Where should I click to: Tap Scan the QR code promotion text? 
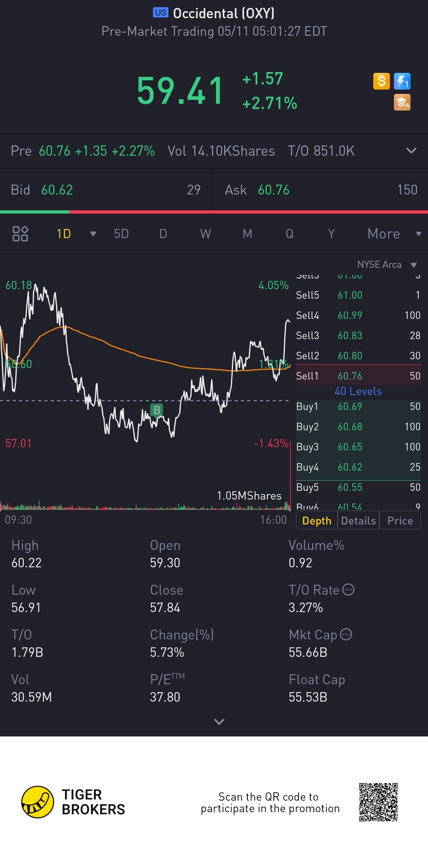click(270, 802)
